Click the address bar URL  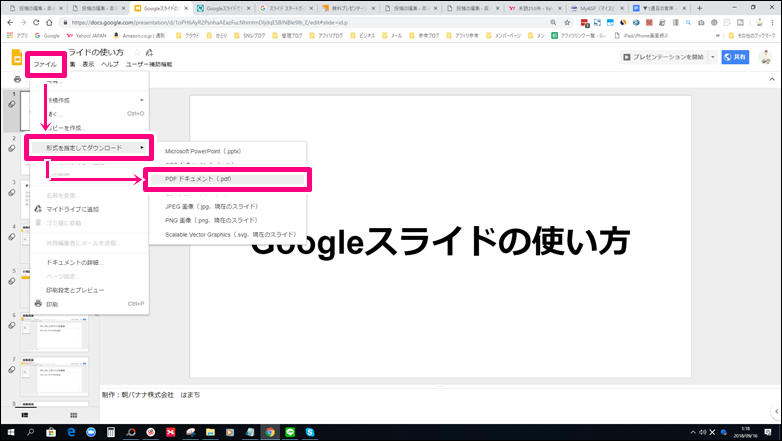pyautogui.click(x=209, y=22)
